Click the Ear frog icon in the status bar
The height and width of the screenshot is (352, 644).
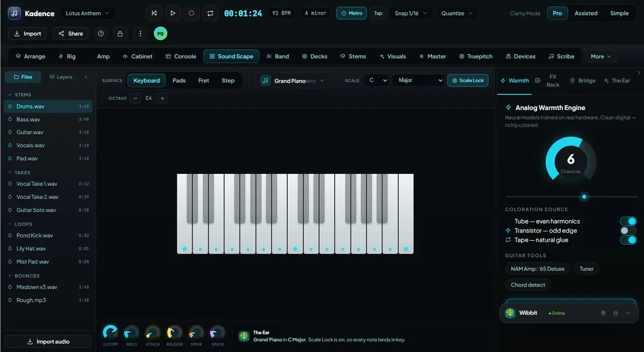tap(244, 336)
